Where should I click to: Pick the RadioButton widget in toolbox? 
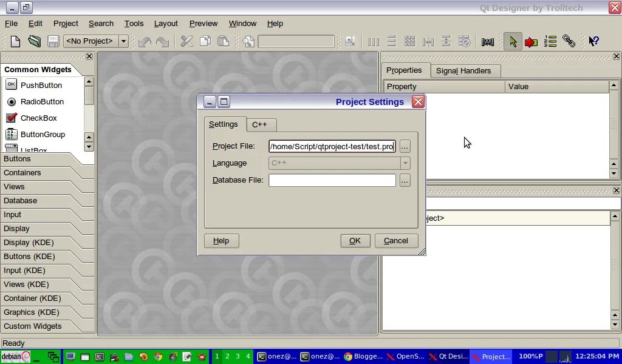(x=43, y=102)
